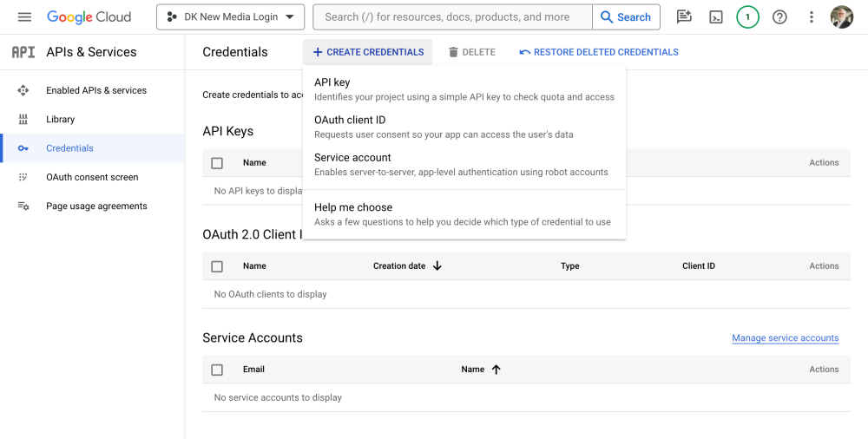Click the Client ID column header
The image size is (868, 439).
[699, 265]
